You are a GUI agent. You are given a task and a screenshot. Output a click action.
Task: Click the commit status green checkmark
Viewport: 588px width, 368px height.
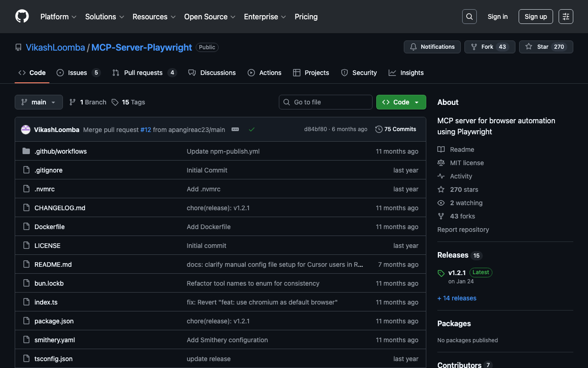click(x=252, y=130)
